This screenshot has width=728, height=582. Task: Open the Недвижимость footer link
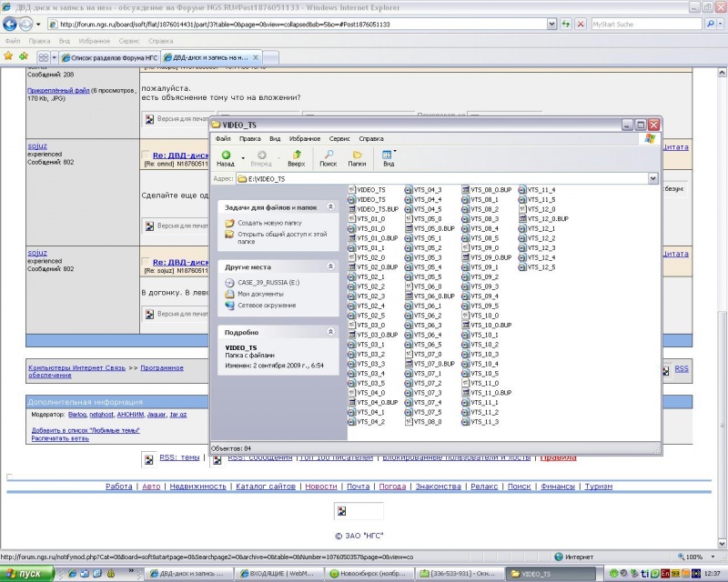click(x=197, y=487)
